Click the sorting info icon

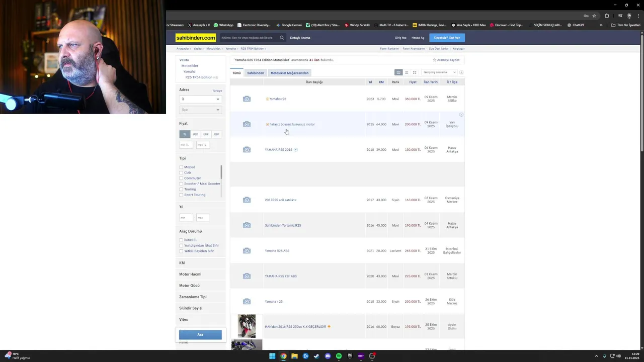461,72
